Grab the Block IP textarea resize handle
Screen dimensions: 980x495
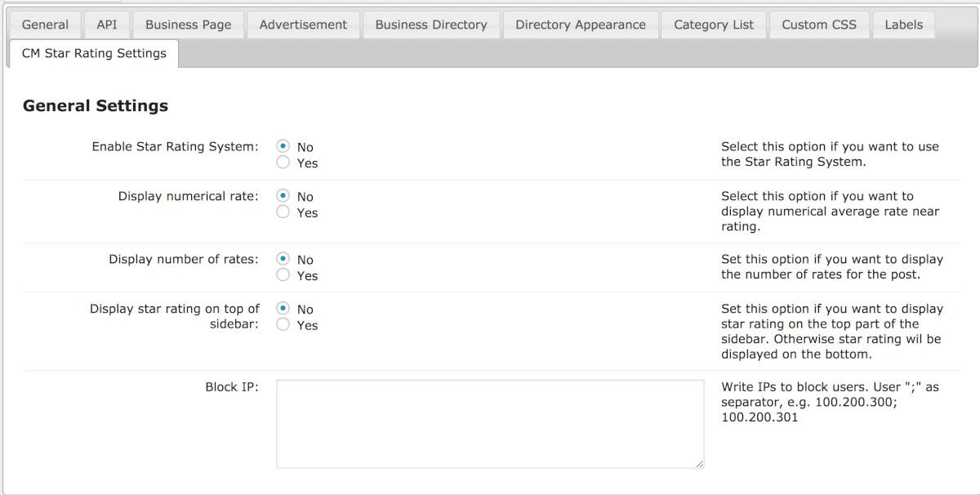(x=699, y=463)
